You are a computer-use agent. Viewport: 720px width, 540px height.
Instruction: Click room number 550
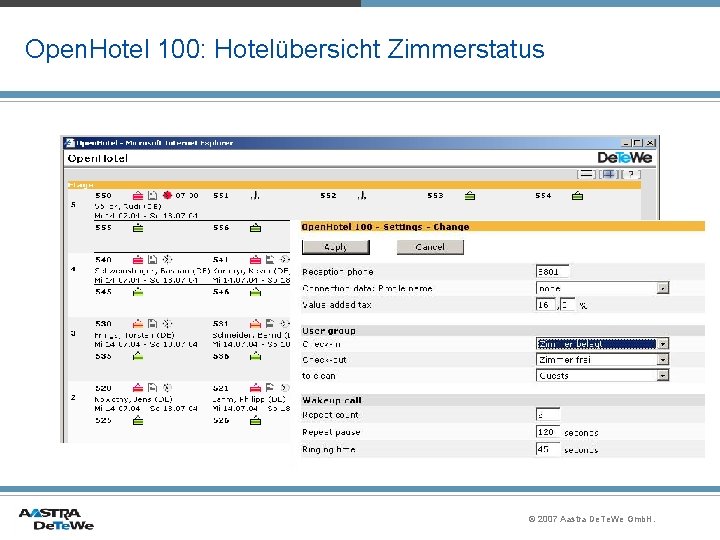point(103,196)
